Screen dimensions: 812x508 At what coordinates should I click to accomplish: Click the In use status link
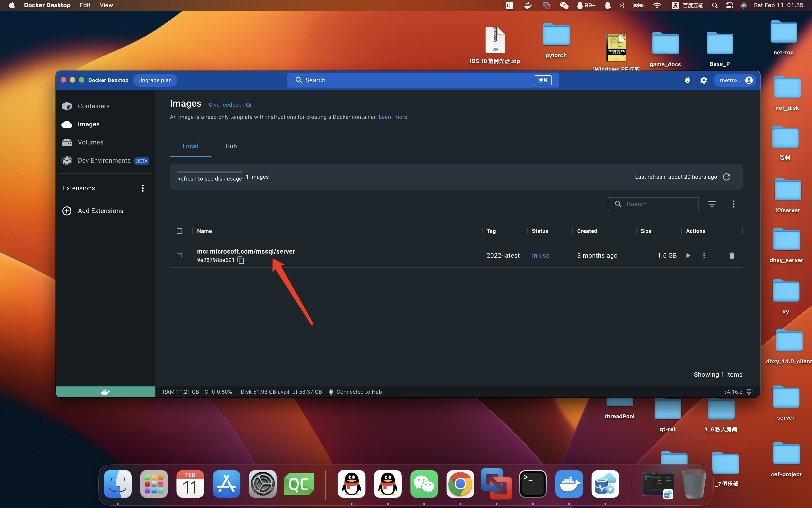(x=541, y=255)
